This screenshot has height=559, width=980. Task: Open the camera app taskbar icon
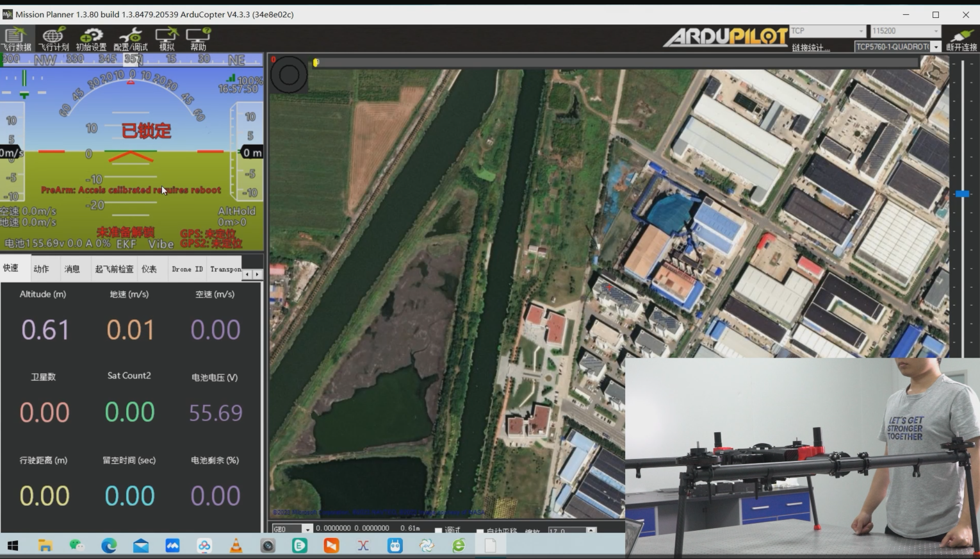[x=268, y=546]
